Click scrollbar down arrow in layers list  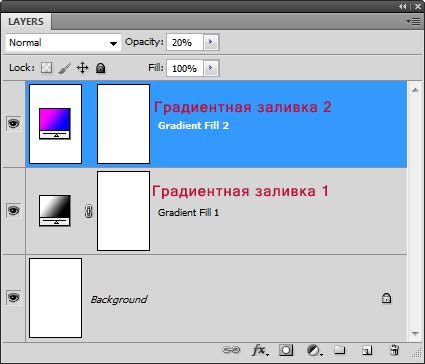[x=415, y=334]
